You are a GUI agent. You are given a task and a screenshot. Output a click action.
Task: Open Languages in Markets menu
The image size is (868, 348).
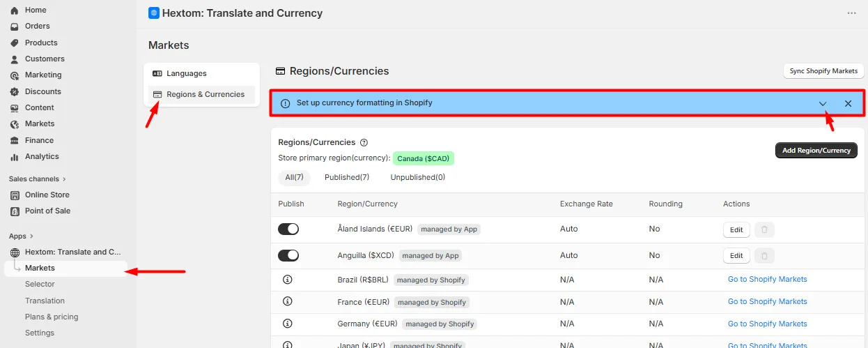(x=201, y=74)
